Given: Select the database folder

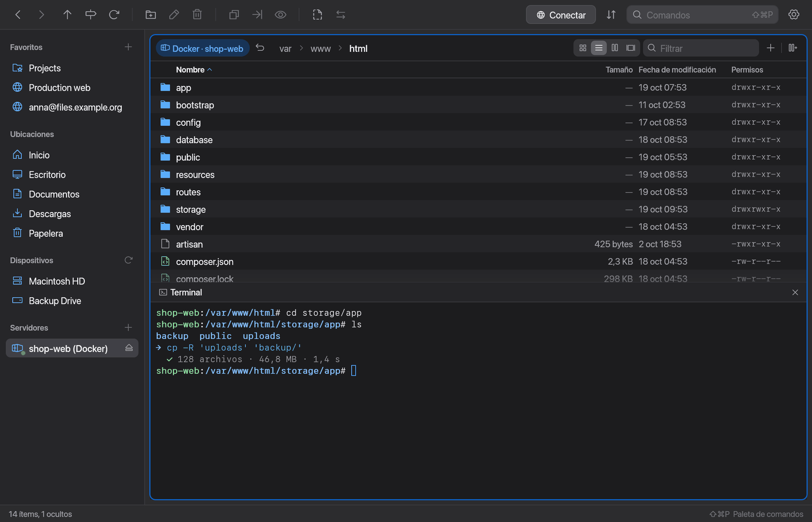Looking at the screenshot, I should point(478,140).
